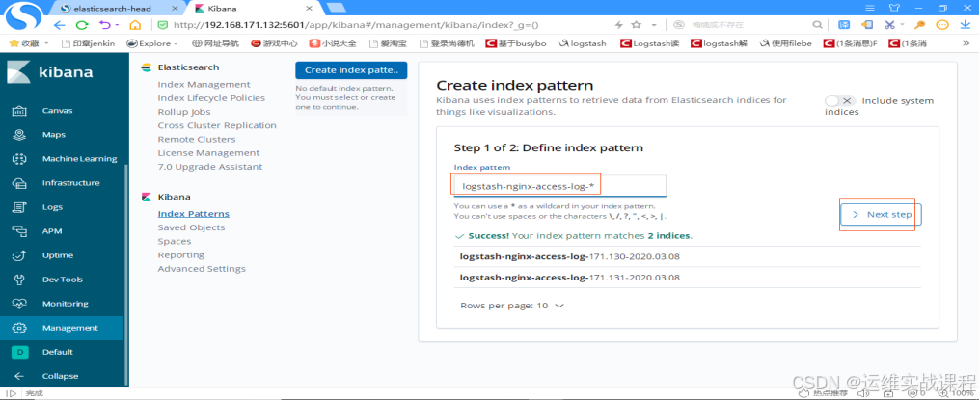This screenshot has width=980, height=400.
Task: Open dropdown next to the undo arrow
Action: 117,25
